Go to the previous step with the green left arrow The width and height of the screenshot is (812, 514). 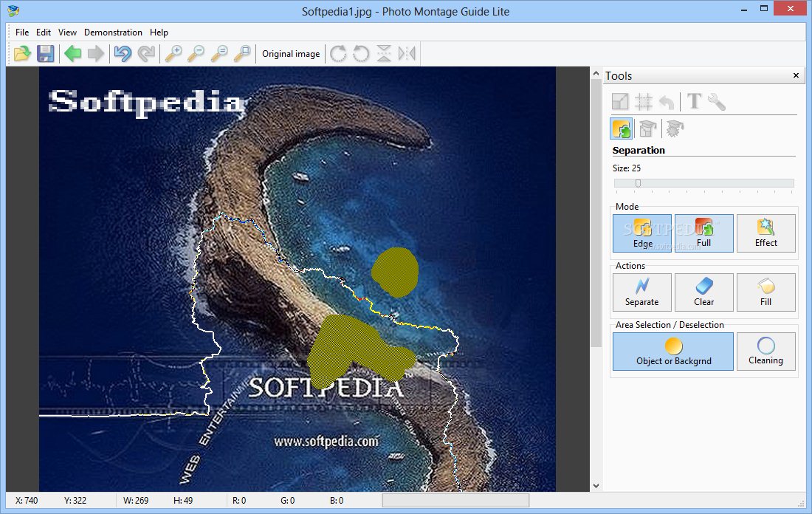click(x=72, y=53)
